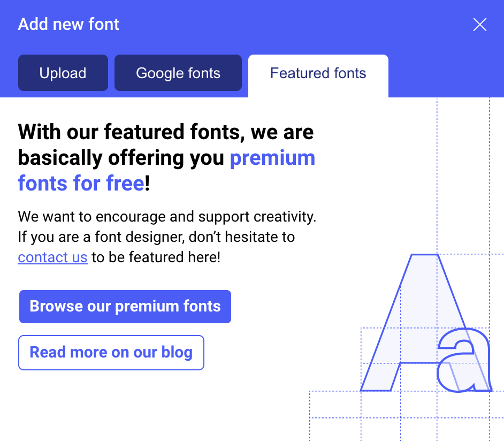Open the Google fonts tab
Screen dimensions: 504x441
click(178, 73)
